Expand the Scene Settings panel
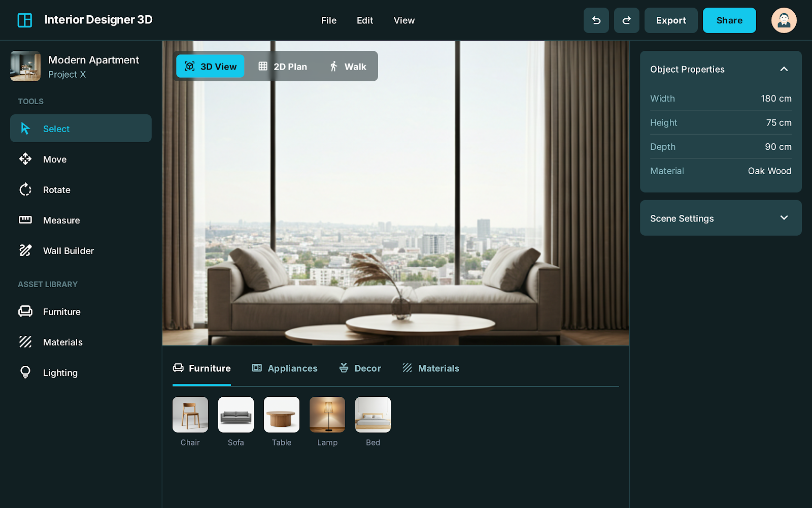The height and width of the screenshot is (508, 812). point(784,218)
